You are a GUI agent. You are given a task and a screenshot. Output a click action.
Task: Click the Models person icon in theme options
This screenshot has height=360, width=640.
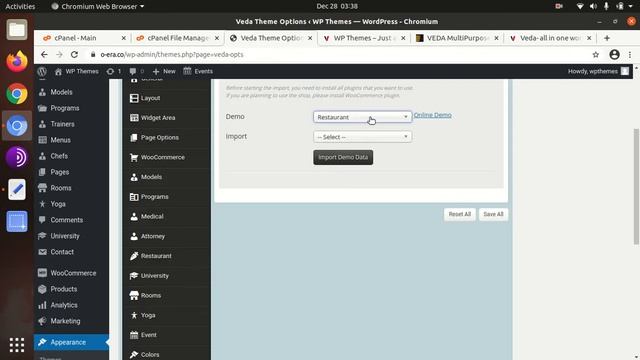(134, 177)
